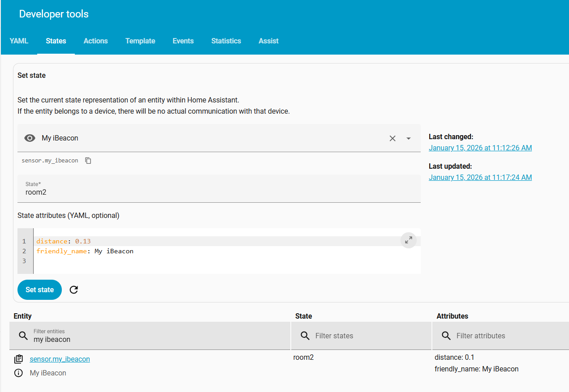
Task: Click the info icon beside My iBeacon
Action: (18, 373)
